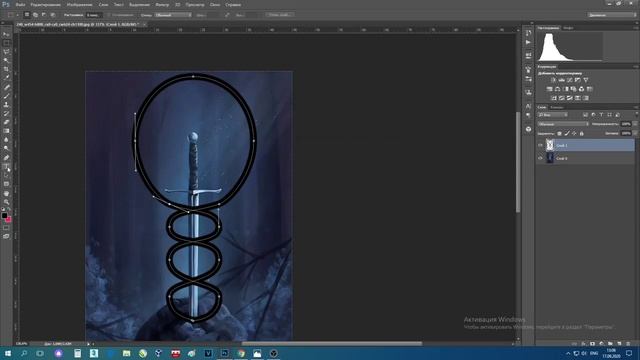The height and width of the screenshot is (360, 640).
Task: Click the background color swatch
Action: click(x=8, y=220)
